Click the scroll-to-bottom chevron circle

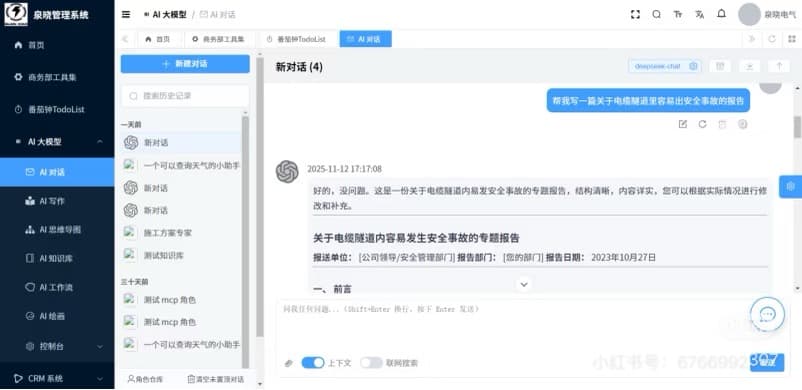(x=524, y=284)
